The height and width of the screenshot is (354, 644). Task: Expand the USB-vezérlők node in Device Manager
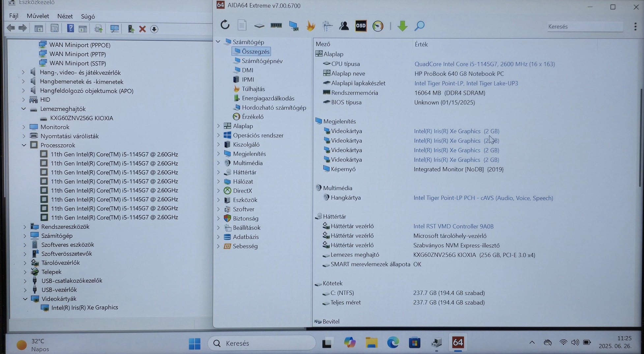point(25,290)
